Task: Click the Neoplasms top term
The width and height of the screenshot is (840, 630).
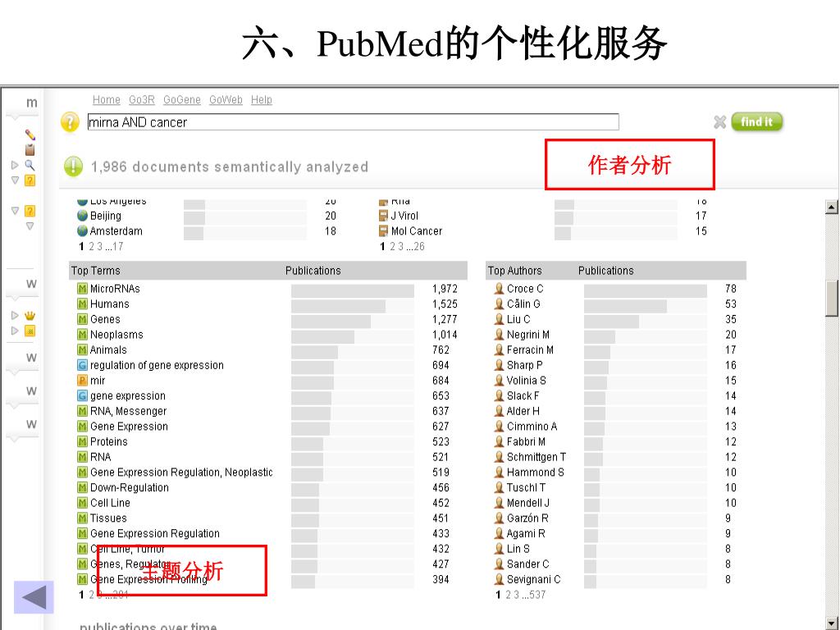Action: coord(116,335)
